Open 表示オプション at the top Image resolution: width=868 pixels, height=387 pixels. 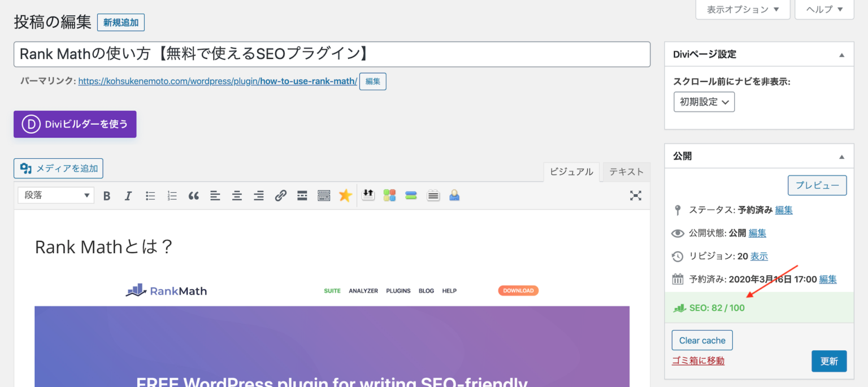click(743, 9)
